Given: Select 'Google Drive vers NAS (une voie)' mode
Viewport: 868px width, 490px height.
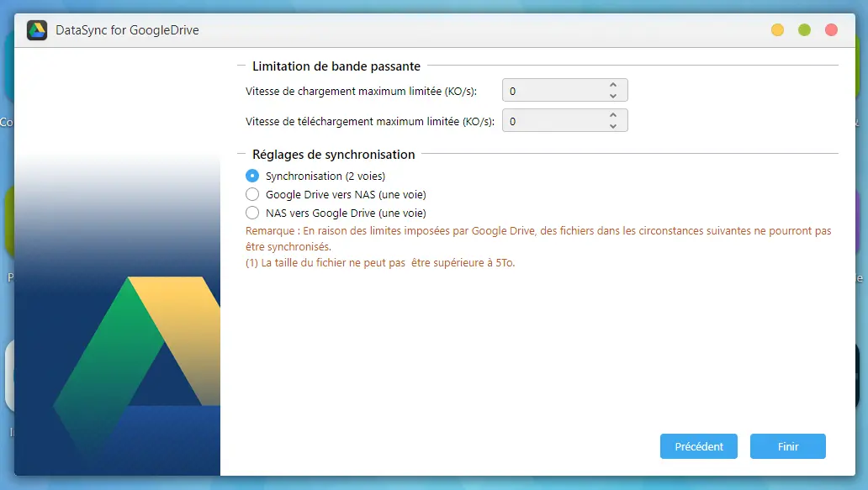Looking at the screenshot, I should (x=253, y=194).
